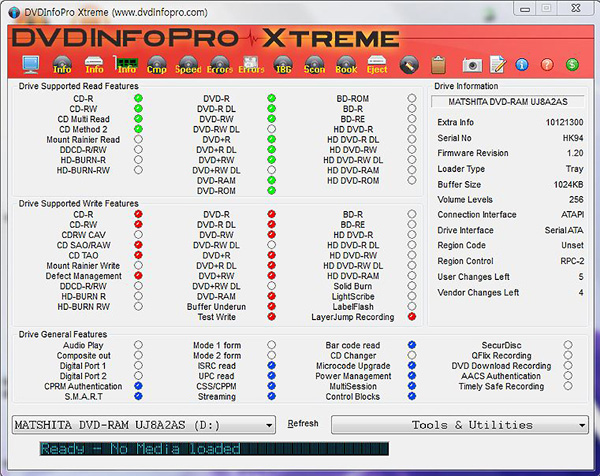Open the Cmp disc compare tool

click(x=157, y=64)
